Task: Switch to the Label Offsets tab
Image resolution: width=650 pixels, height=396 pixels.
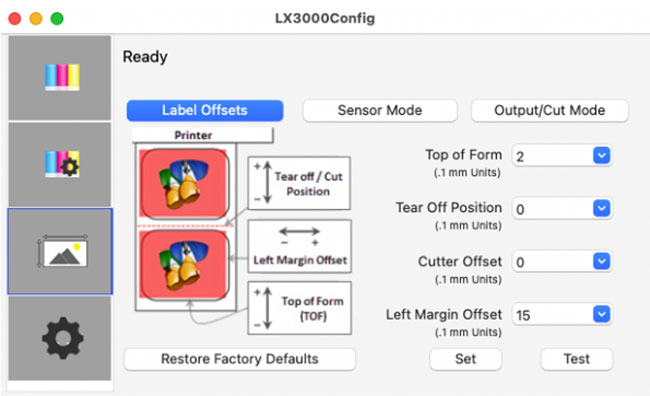Action: [205, 110]
